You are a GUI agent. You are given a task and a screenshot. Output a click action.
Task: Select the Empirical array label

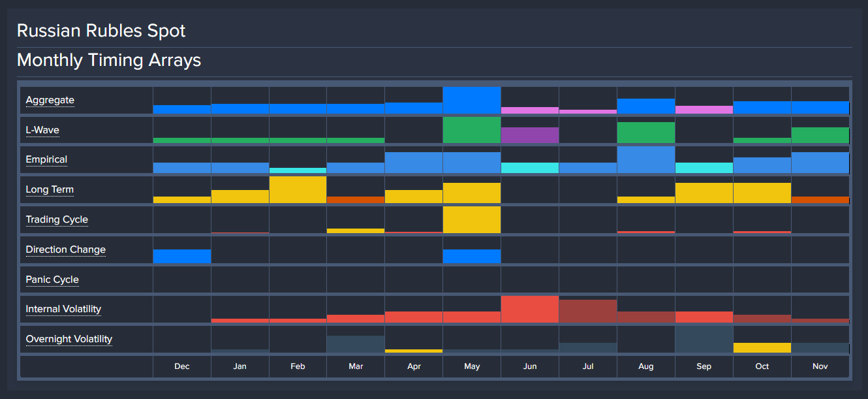pos(46,159)
